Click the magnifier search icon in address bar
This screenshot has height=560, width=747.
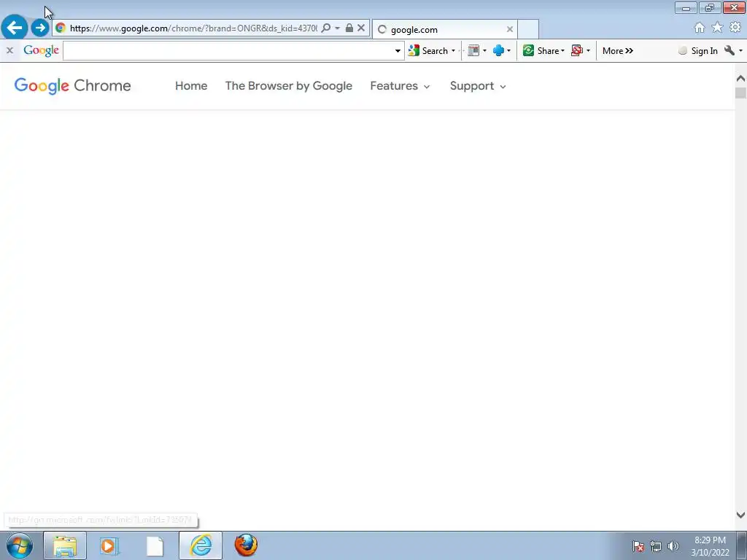326,28
